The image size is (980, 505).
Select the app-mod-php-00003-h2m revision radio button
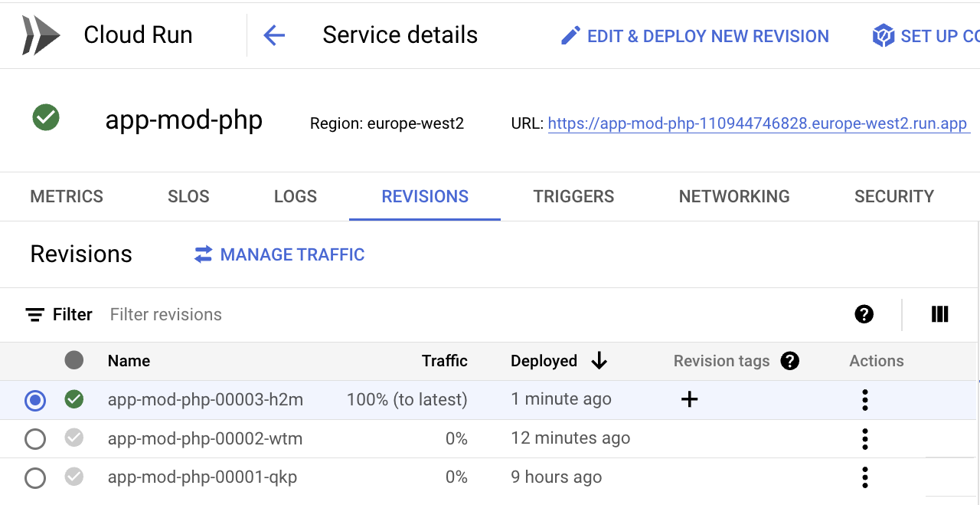coord(35,400)
